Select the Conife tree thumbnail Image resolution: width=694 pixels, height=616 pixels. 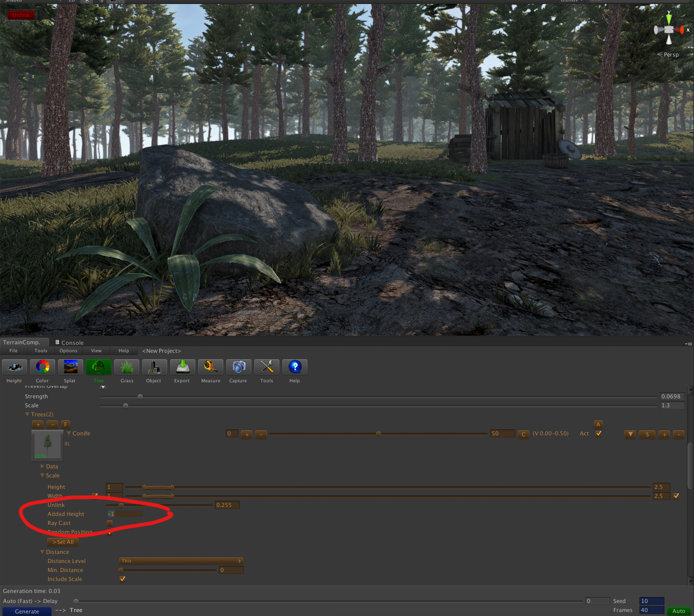coord(47,445)
